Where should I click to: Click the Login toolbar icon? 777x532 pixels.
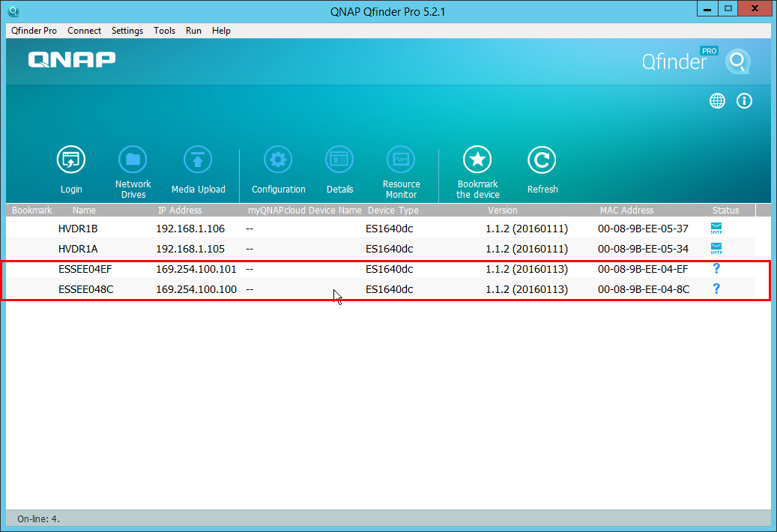tap(71, 160)
